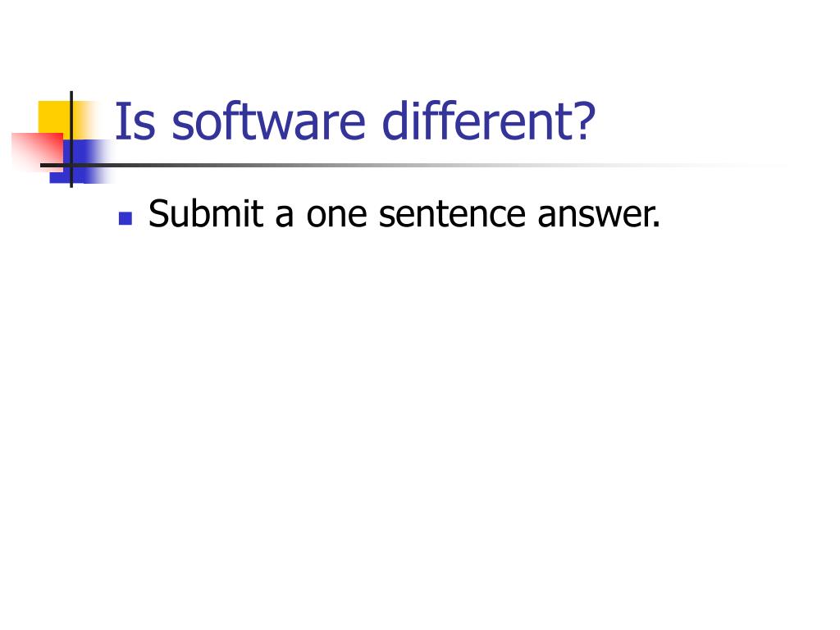
Task: Select the title 'Is software different?'
Action: (x=354, y=121)
